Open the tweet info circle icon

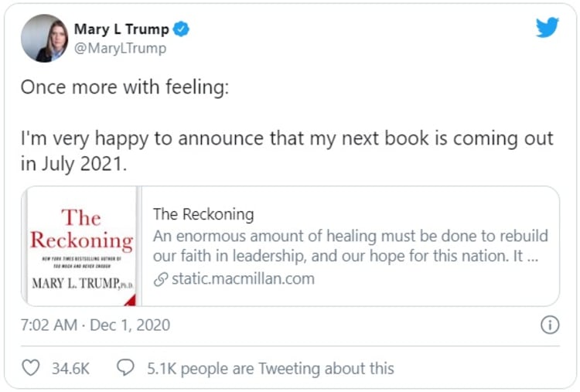[549, 325]
